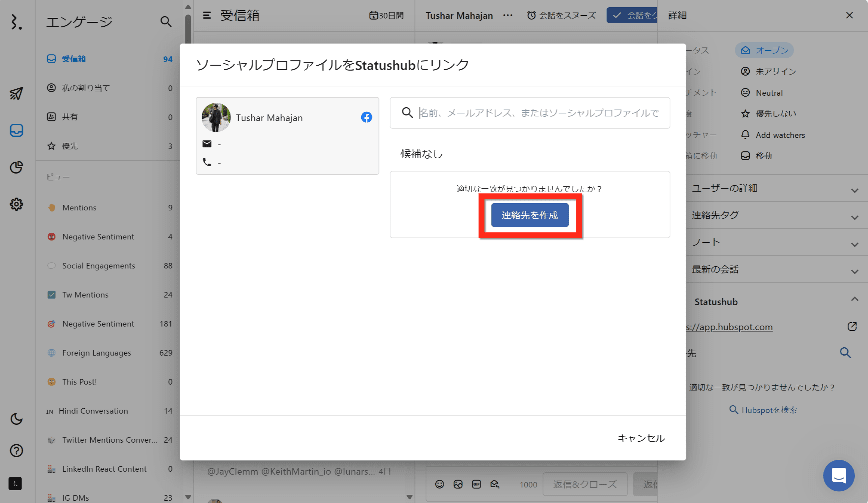Expand the ユーザーの詳細 section
Image resolution: width=868 pixels, height=503 pixels.
[x=854, y=190]
